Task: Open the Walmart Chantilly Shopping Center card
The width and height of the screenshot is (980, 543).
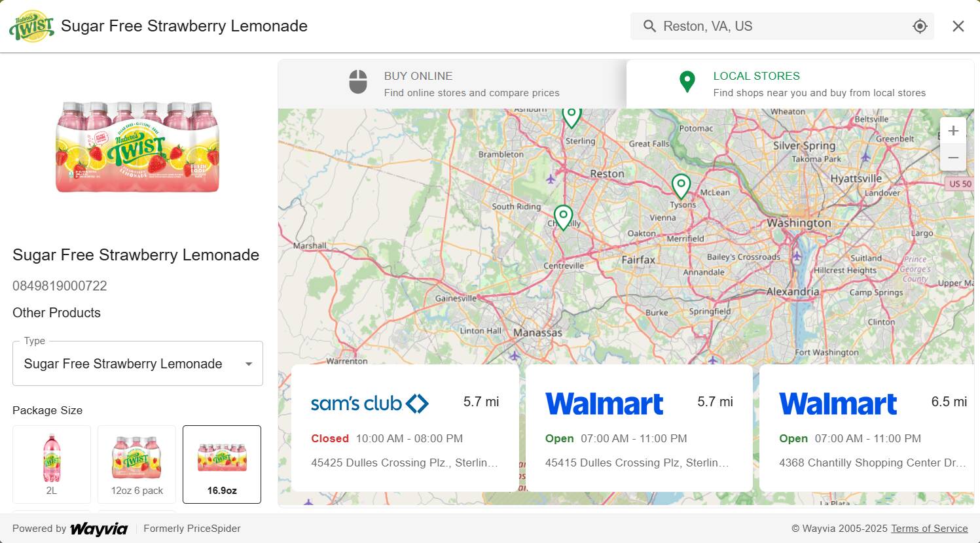Action: click(867, 428)
